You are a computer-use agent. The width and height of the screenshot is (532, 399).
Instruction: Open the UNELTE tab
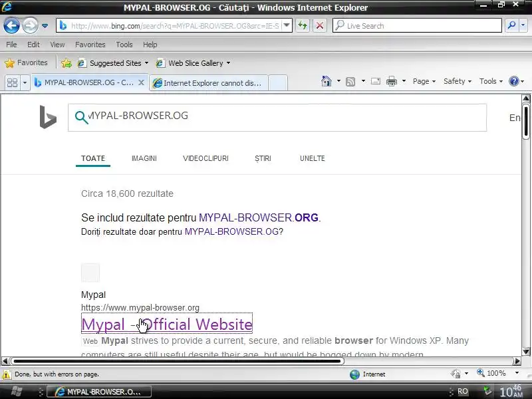pyautogui.click(x=313, y=158)
